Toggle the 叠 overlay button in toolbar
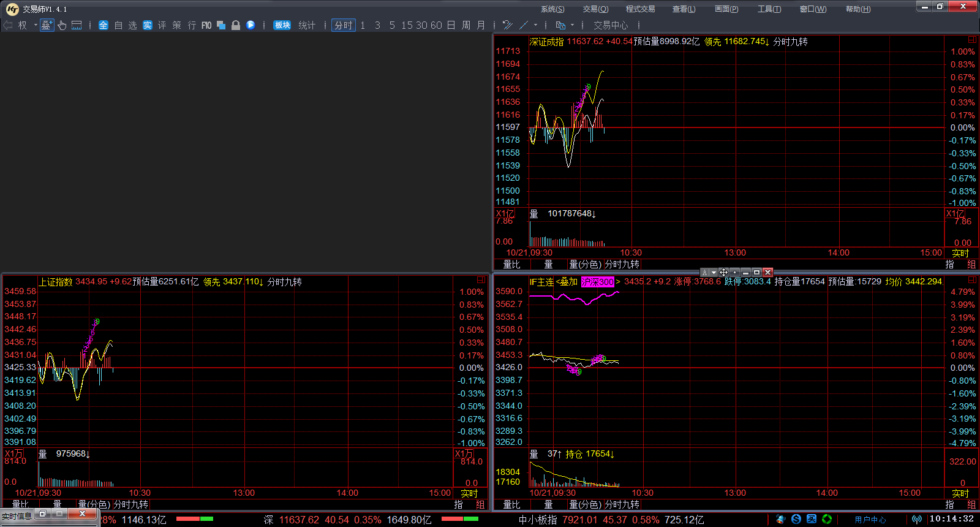Screen dimensions: 980x527 (x=47, y=25)
